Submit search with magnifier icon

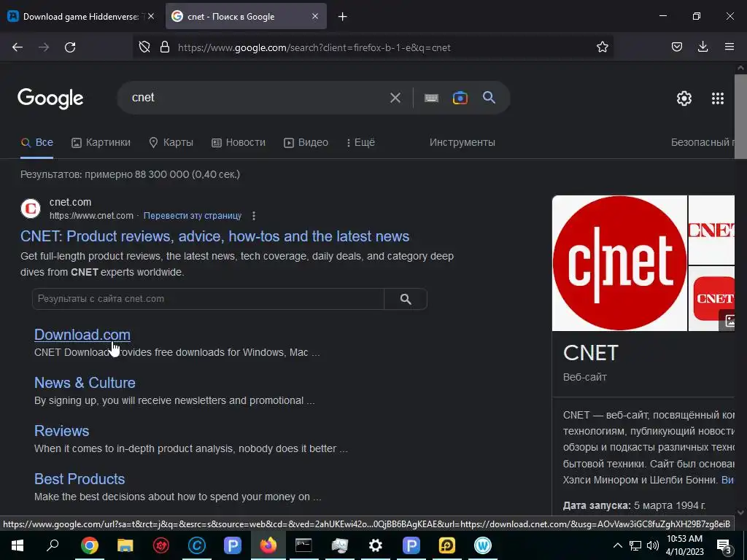pos(489,98)
